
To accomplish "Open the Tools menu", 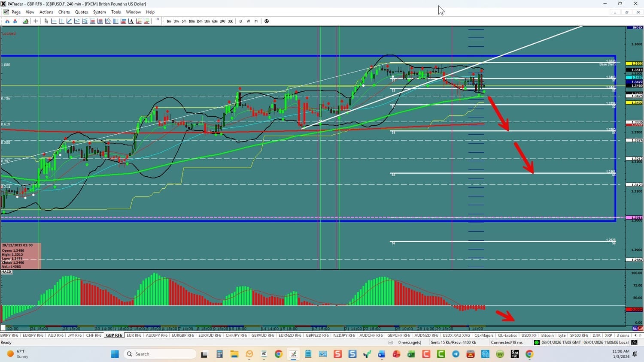I will [x=116, y=12].
